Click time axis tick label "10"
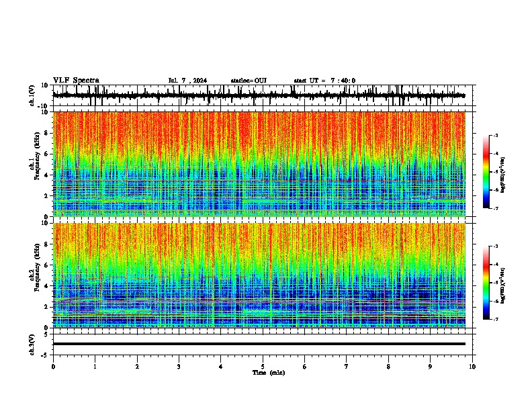This screenshot has width=532, height=411. point(472,367)
